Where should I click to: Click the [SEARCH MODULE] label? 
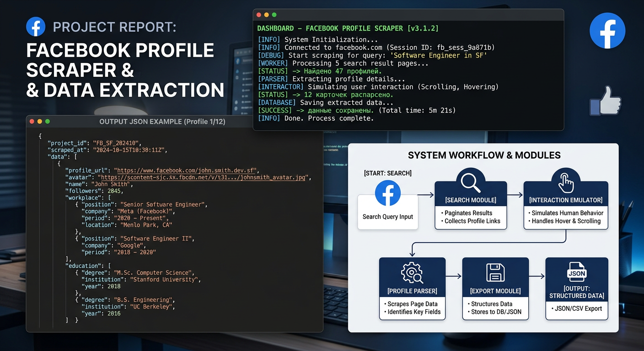tap(471, 200)
